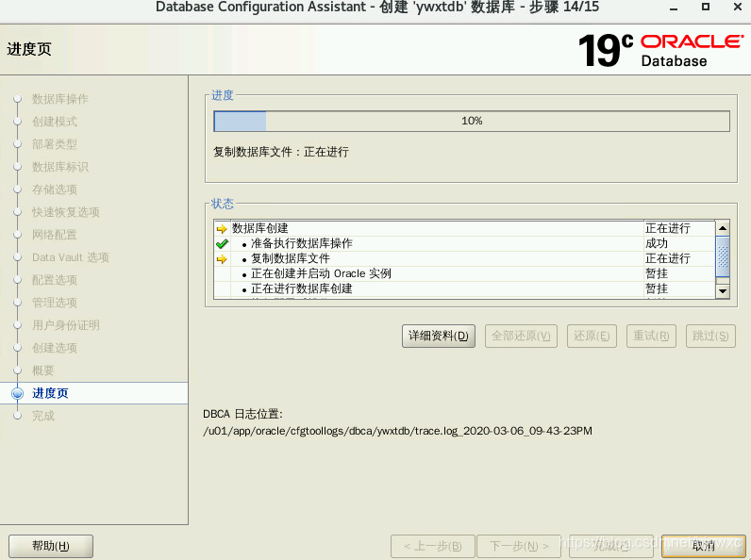
Task: Click the 全部还原(V) button
Action: 521,336
